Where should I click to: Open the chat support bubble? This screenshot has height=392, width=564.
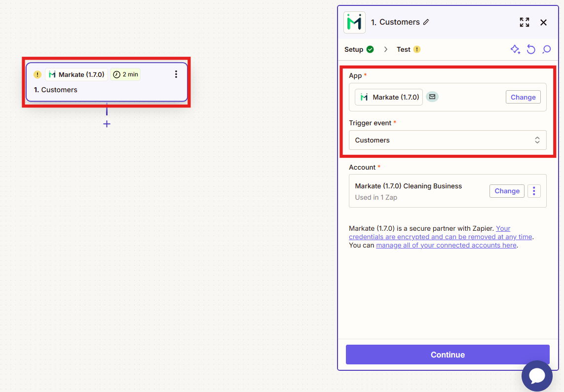click(537, 376)
